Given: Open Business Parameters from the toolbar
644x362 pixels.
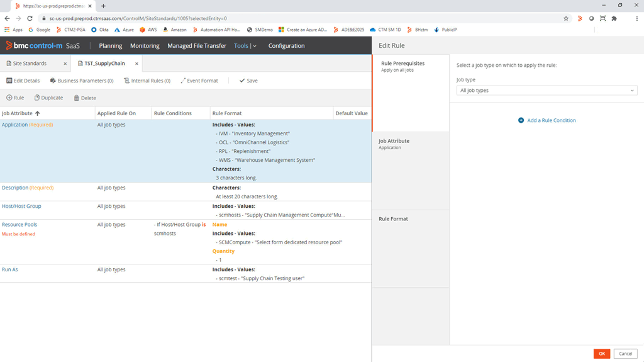Looking at the screenshot, I should [53, 81].
